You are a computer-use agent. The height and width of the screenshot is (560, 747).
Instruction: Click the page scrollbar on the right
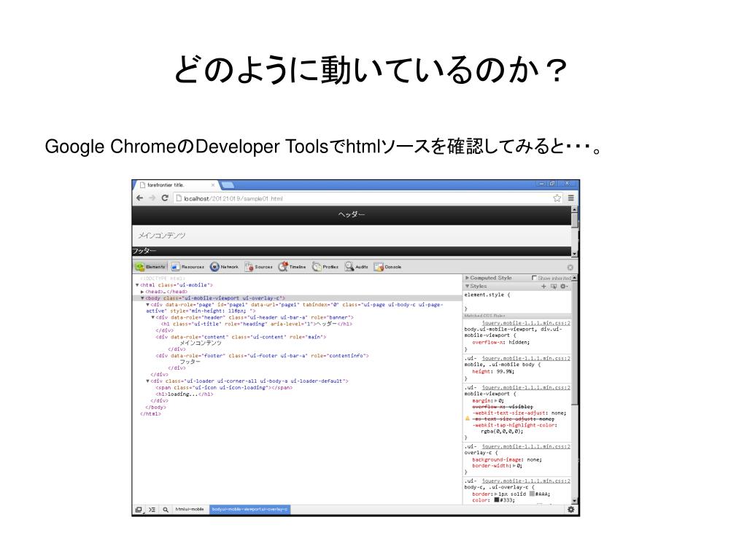(575, 231)
